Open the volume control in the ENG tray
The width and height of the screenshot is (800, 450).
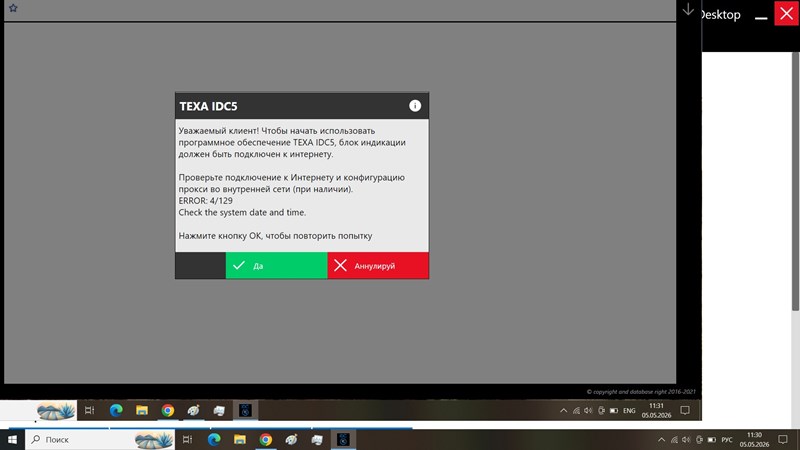click(588, 410)
